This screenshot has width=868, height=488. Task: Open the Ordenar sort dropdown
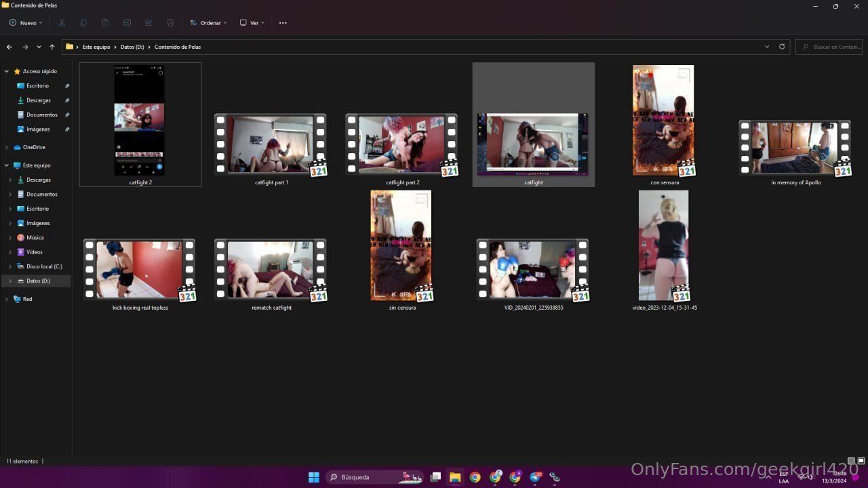pyautogui.click(x=208, y=23)
